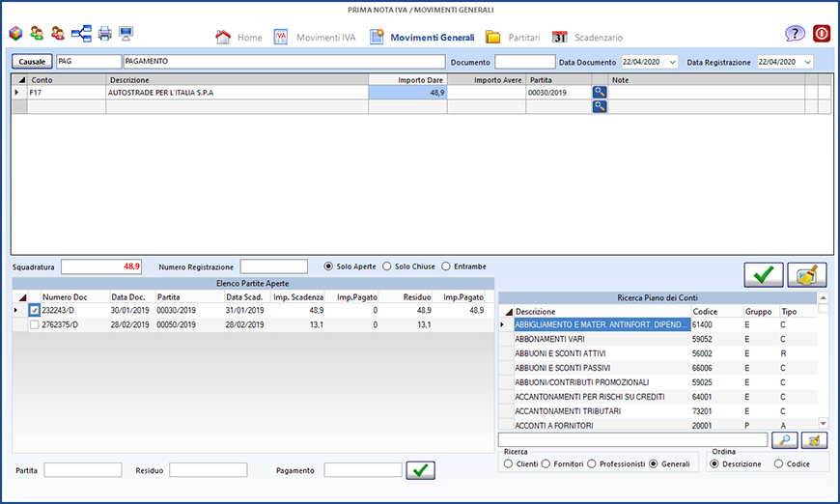Click the magnifier next to partita 00030/2019
Image resolution: width=840 pixels, height=504 pixels.
[600, 93]
